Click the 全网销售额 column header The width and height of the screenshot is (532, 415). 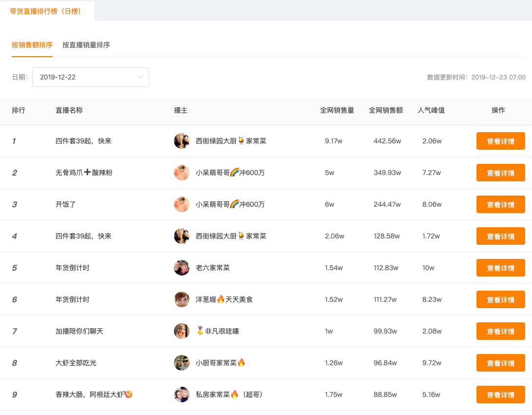tap(386, 110)
